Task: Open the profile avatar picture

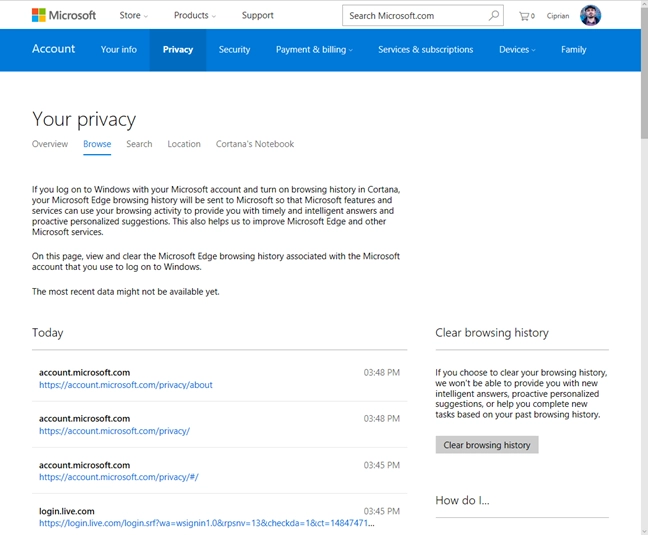Action: [590, 16]
